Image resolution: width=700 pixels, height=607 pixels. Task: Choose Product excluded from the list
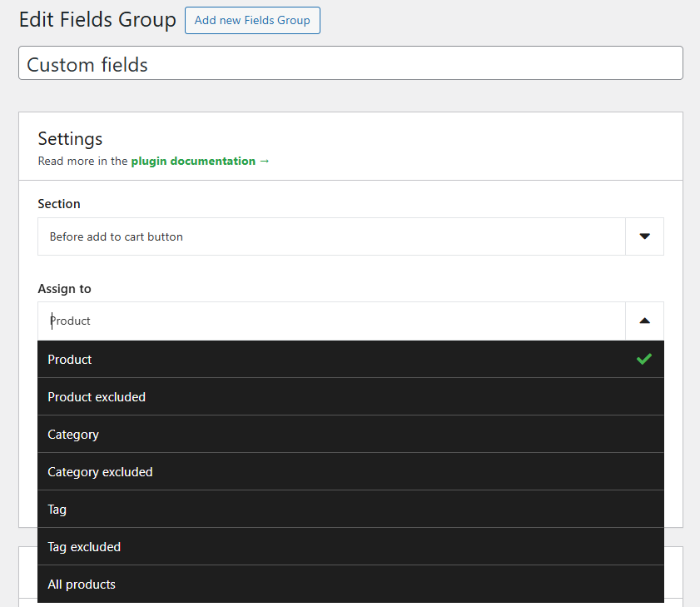coord(97,397)
